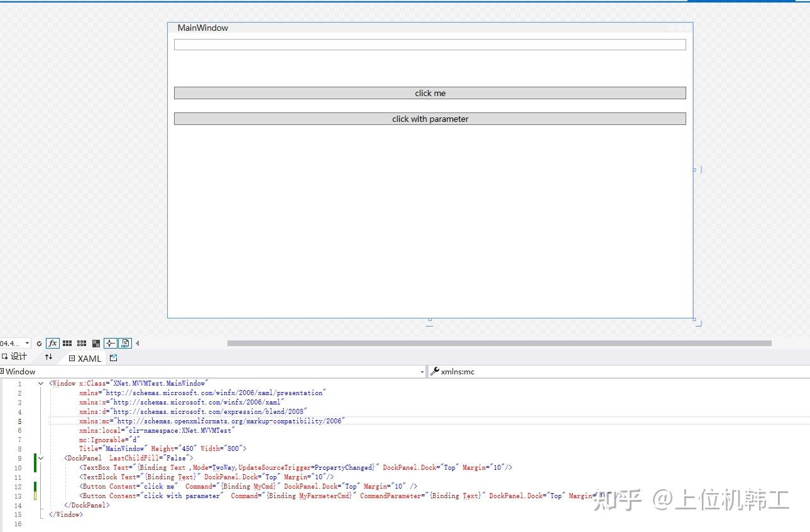The height and width of the screenshot is (532, 810).
Task: Toggle the fx effects rendering button
Action: coord(53,343)
